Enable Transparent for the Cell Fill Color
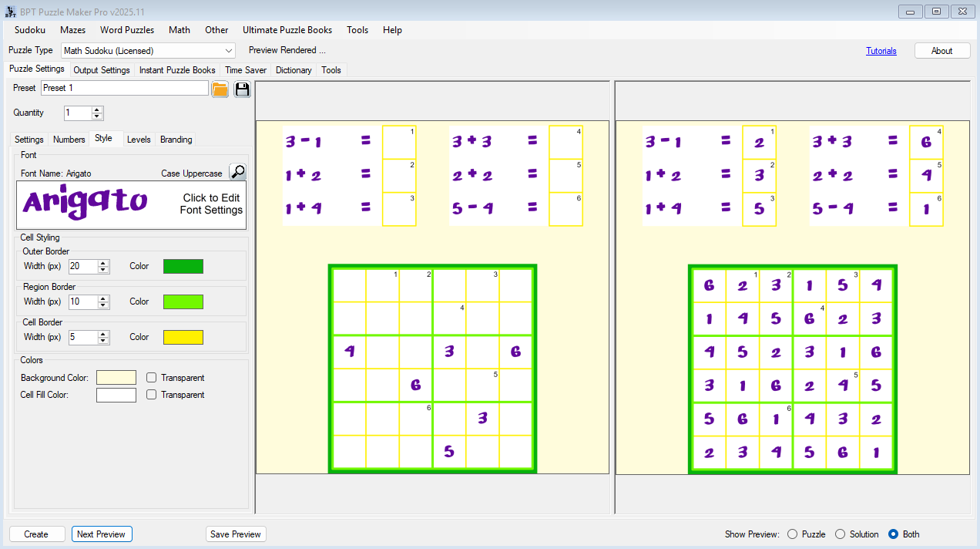Screen dimensions: 980x549 151,394
